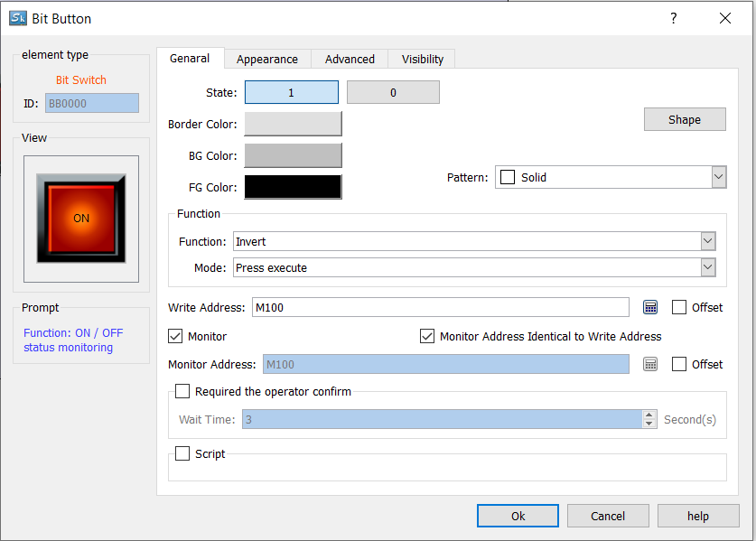The width and height of the screenshot is (756, 541).
Task: Open the Pattern dropdown
Action: pos(718,177)
